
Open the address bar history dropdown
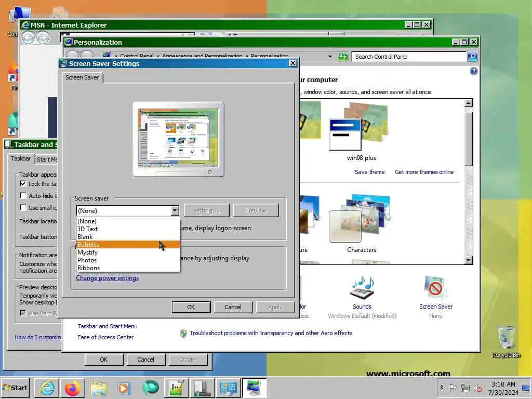point(330,56)
